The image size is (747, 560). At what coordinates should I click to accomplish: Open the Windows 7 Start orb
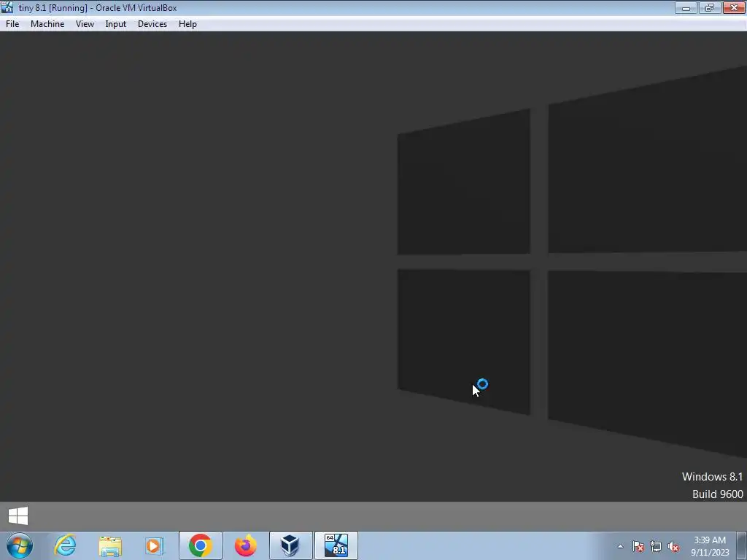tap(20, 545)
